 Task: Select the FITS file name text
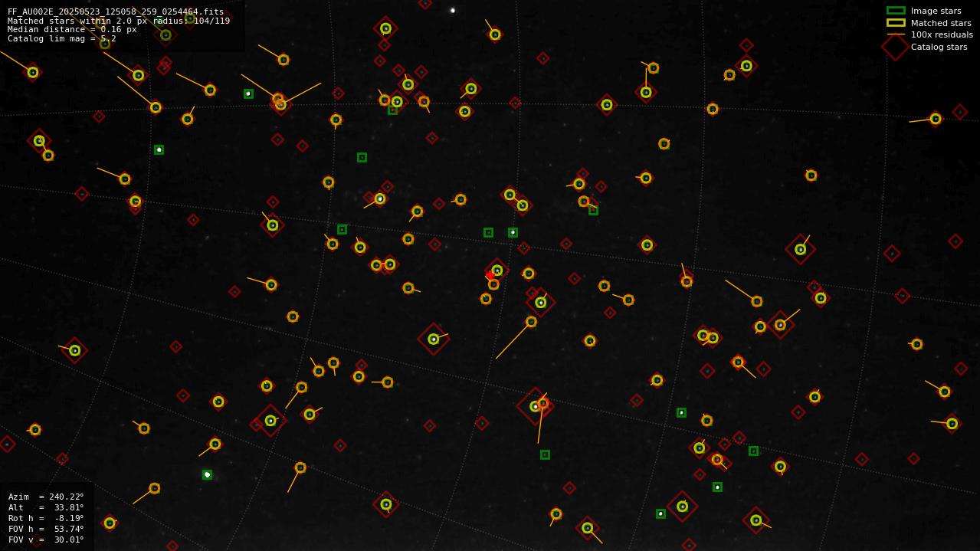pos(116,12)
